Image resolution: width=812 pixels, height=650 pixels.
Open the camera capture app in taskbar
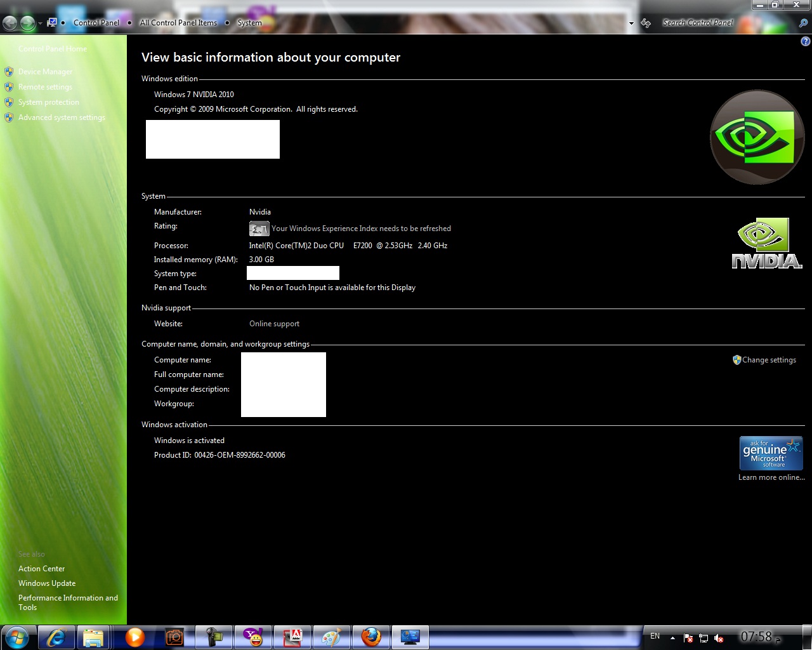(x=174, y=637)
